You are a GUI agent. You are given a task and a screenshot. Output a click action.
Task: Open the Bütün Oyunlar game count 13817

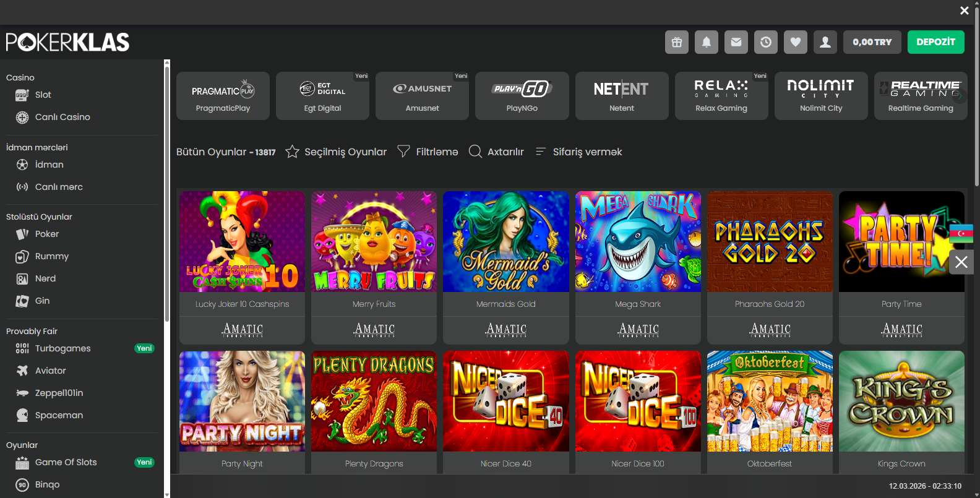(x=265, y=152)
